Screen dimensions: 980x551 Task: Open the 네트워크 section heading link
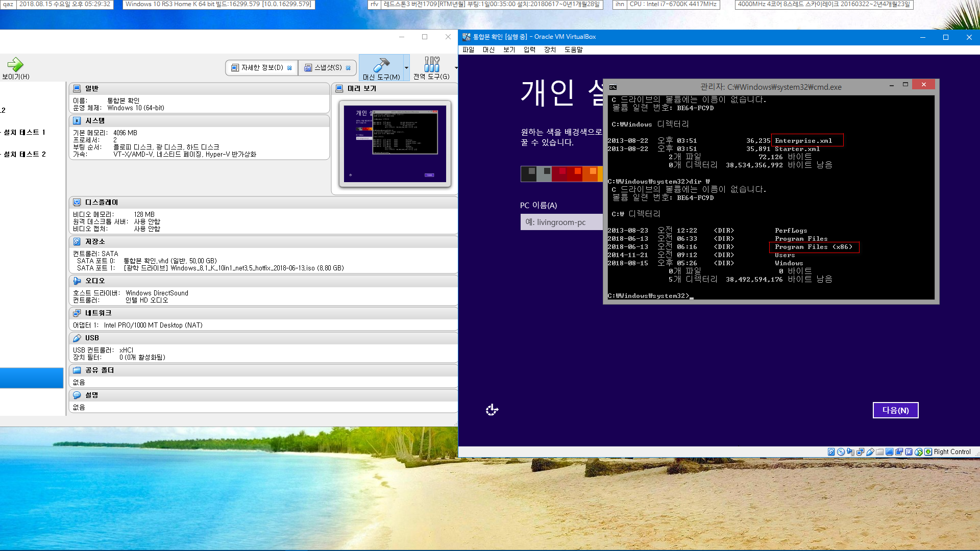click(99, 313)
